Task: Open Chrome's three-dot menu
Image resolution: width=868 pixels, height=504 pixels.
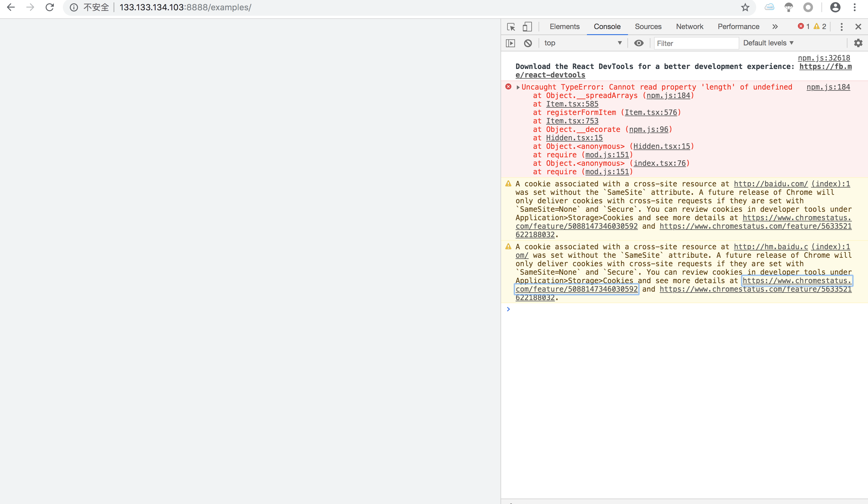Action: (855, 7)
